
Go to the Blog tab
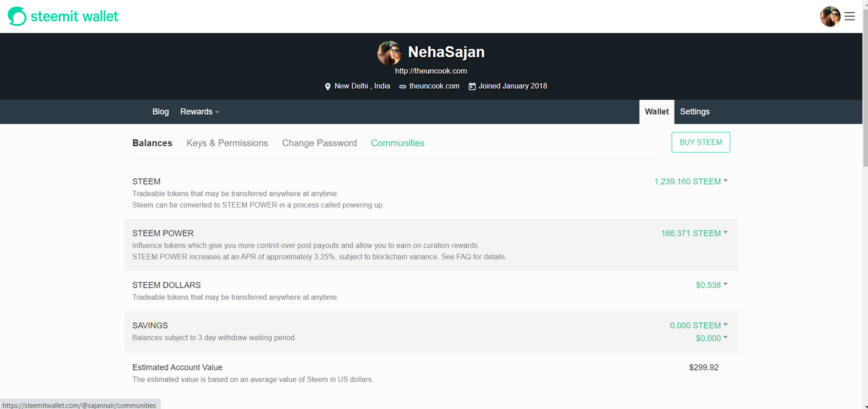click(161, 112)
